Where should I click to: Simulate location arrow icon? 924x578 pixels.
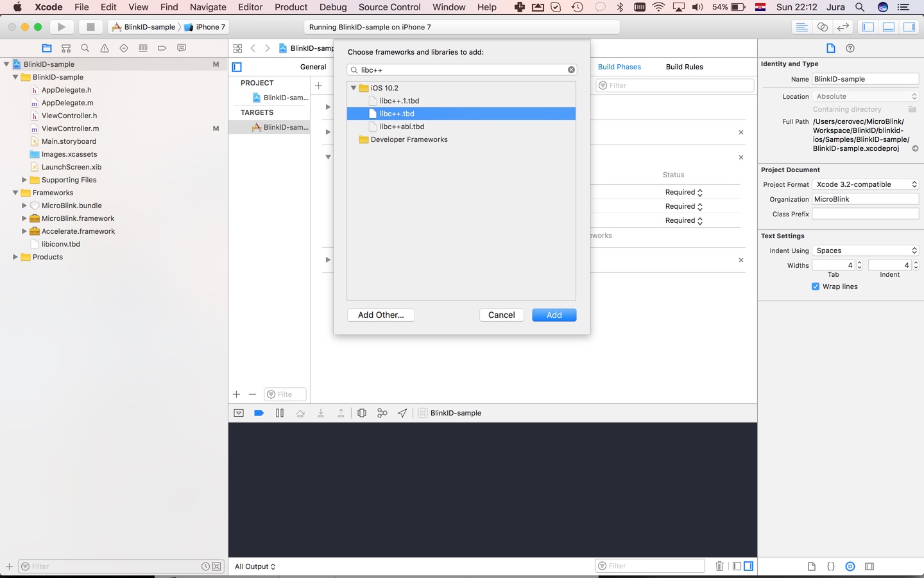(x=402, y=413)
